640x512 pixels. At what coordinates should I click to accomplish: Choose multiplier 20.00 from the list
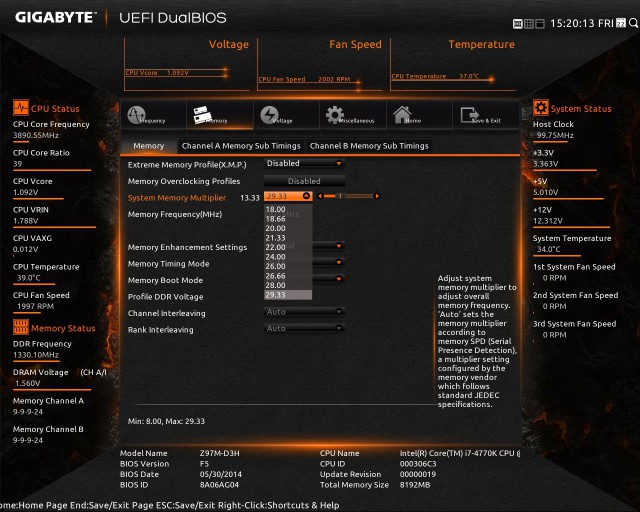pyautogui.click(x=288, y=228)
